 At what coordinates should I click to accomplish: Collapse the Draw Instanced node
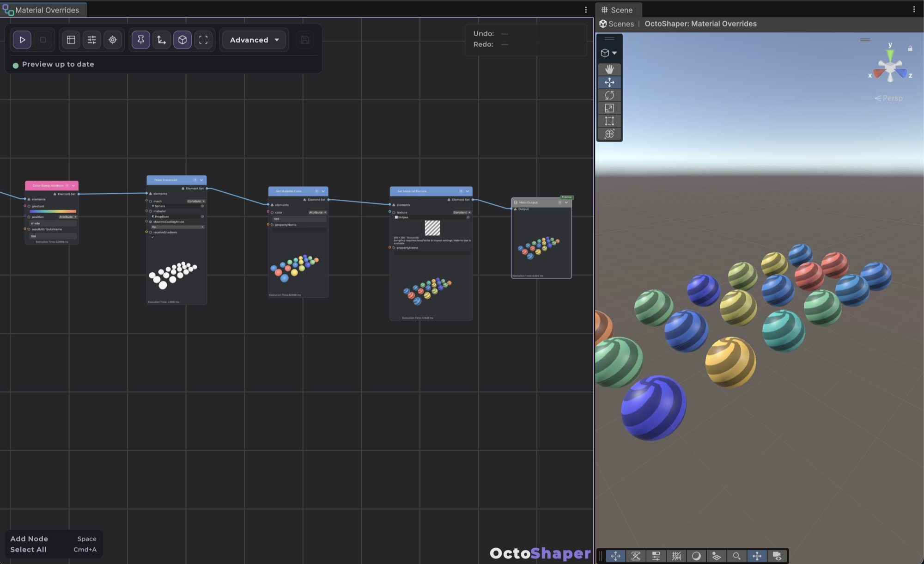[201, 180]
